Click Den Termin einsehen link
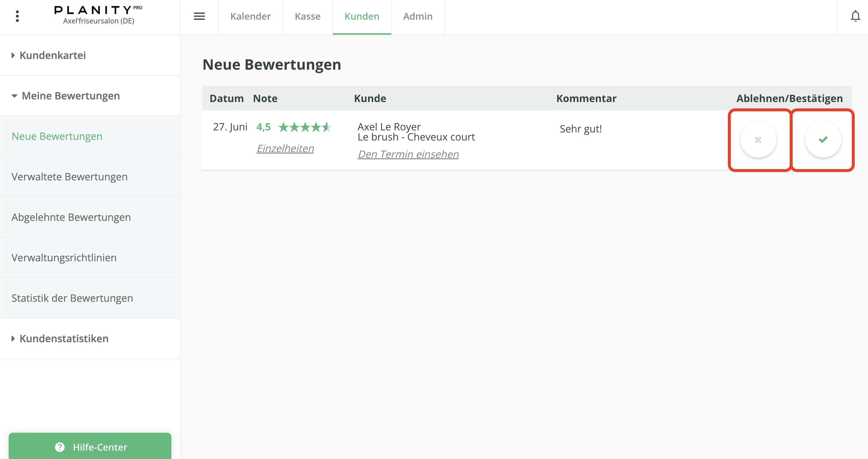The width and height of the screenshot is (868, 459). [408, 154]
